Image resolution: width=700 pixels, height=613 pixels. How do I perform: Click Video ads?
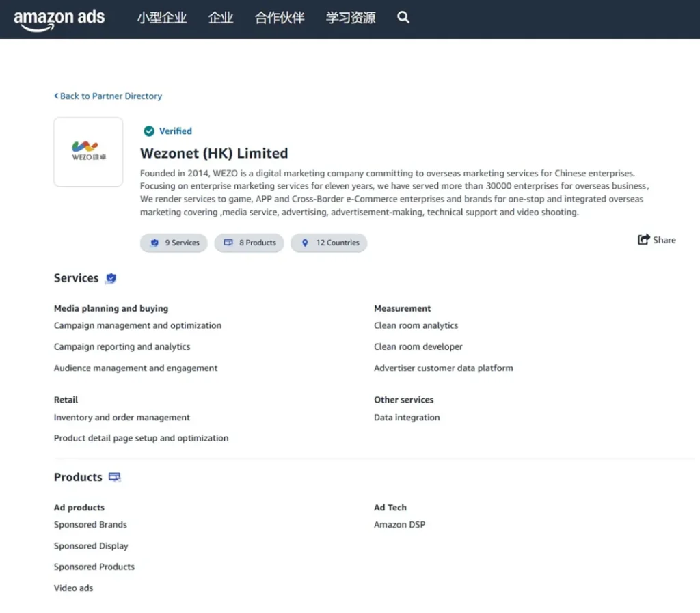[74, 588]
